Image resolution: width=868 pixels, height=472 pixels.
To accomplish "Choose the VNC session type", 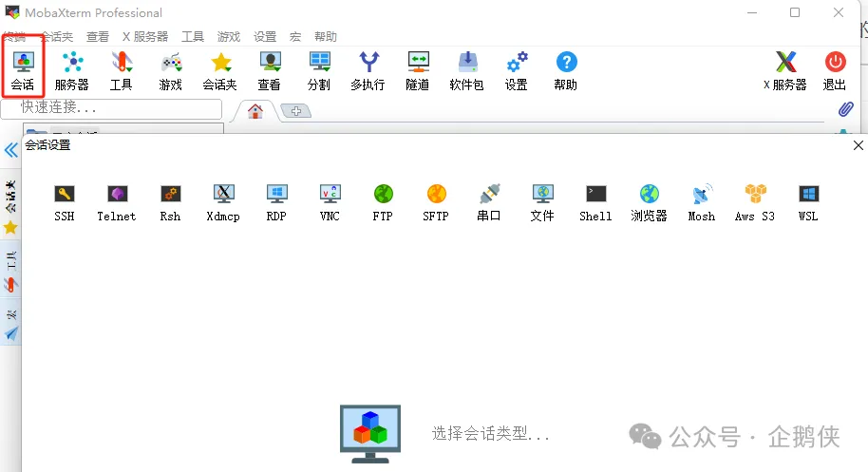I will pos(330,203).
